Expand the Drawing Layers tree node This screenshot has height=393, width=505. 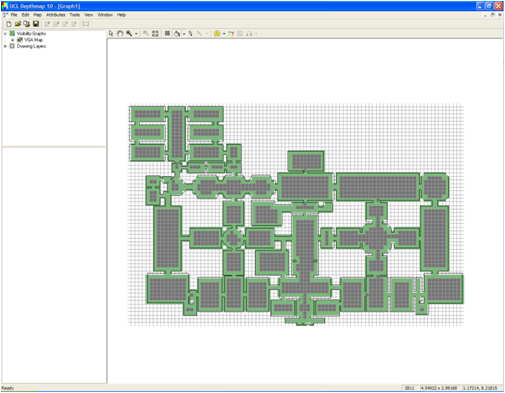click(x=5, y=46)
